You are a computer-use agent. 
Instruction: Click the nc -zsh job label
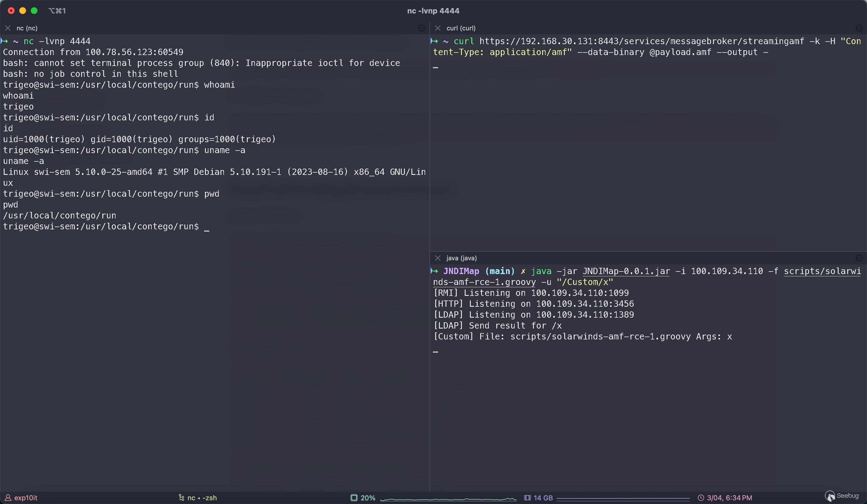point(202,498)
